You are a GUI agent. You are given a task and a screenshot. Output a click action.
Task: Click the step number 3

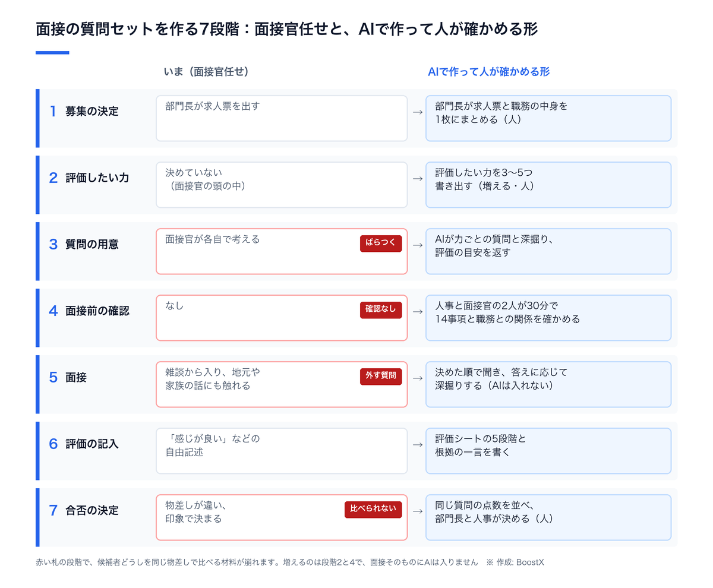(x=53, y=244)
